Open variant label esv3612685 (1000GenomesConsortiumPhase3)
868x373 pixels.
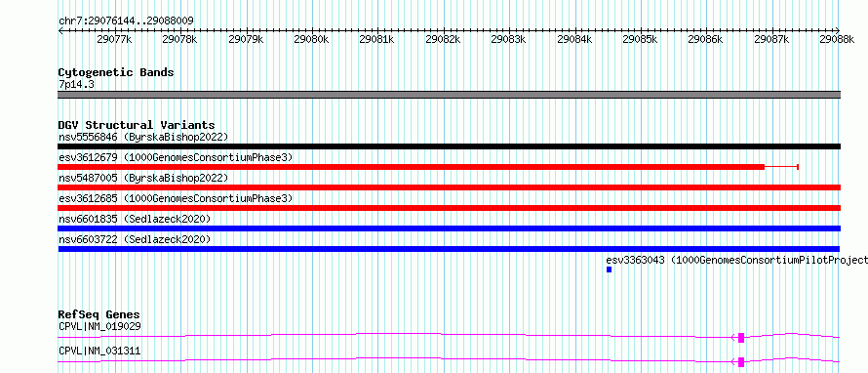(176, 198)
